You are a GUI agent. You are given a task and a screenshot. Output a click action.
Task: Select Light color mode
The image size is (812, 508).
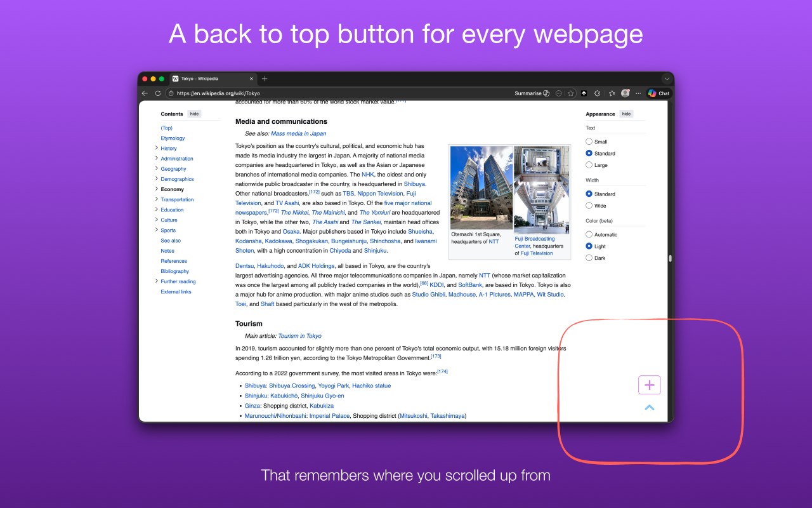(589, 246)
